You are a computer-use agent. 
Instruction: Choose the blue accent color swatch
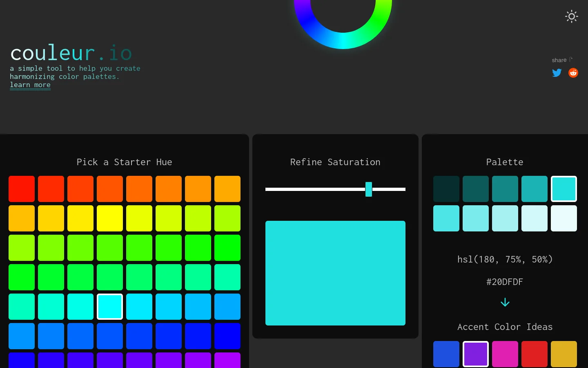(446, 354)
